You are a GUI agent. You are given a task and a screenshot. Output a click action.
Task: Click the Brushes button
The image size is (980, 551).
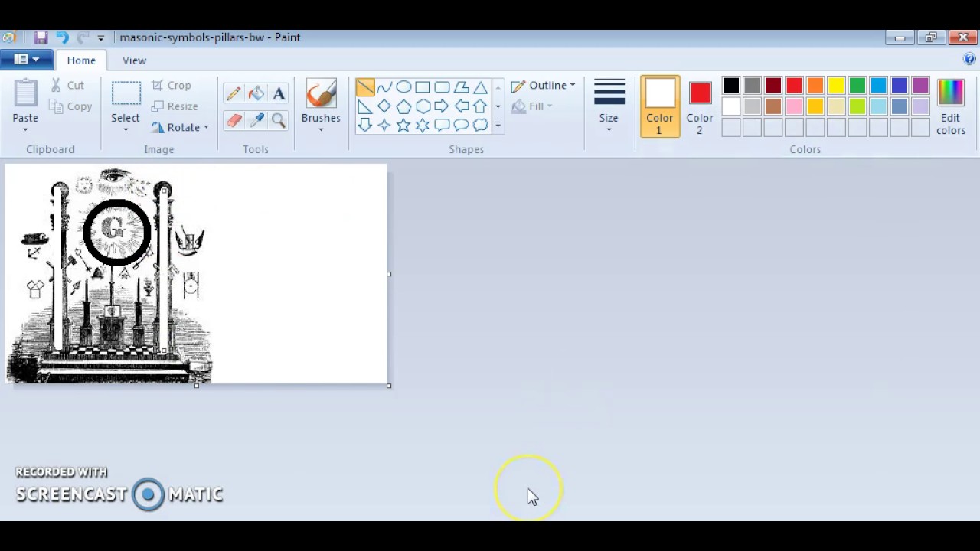[321, 95]
